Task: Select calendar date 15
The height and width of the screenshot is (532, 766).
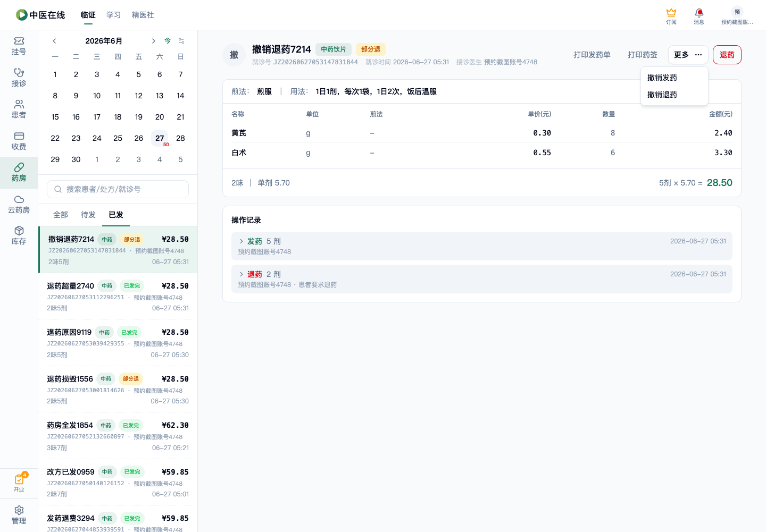Action: coord(55,117)
